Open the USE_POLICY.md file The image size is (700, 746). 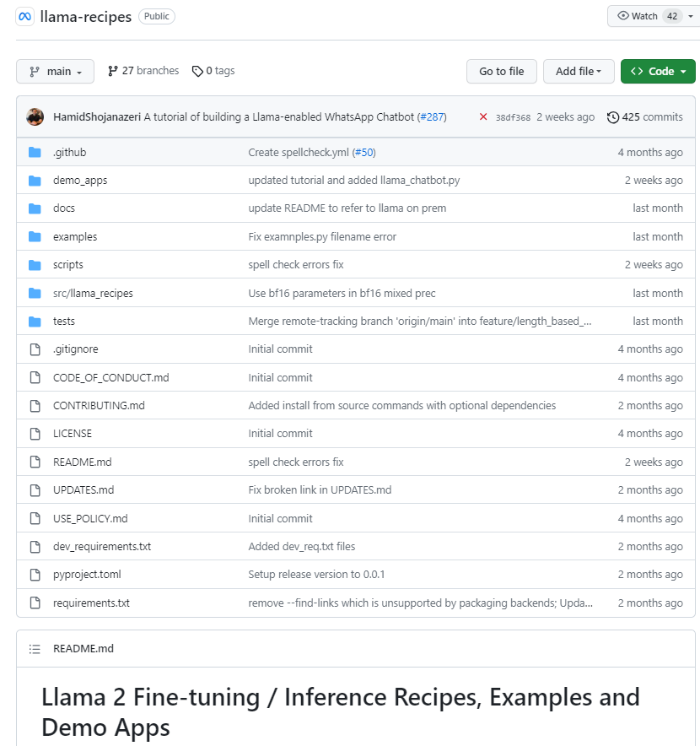[x=90, y=518]
